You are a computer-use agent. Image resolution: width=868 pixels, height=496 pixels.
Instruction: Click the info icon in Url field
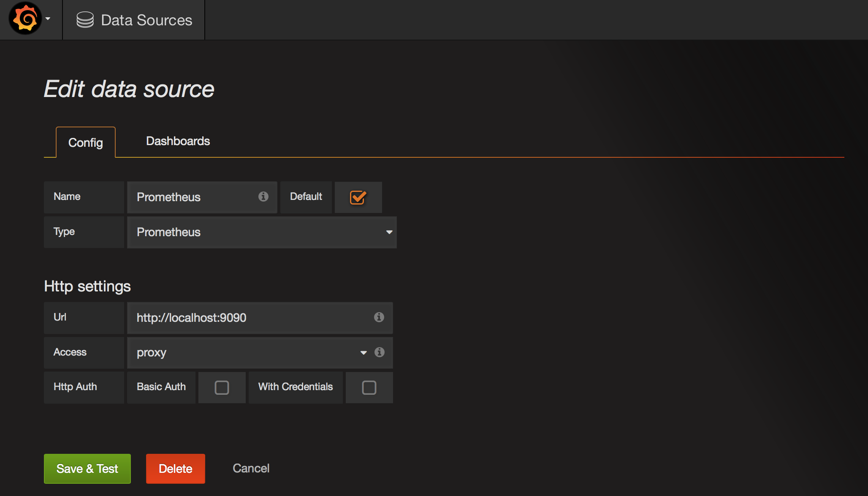click(379, 317)
